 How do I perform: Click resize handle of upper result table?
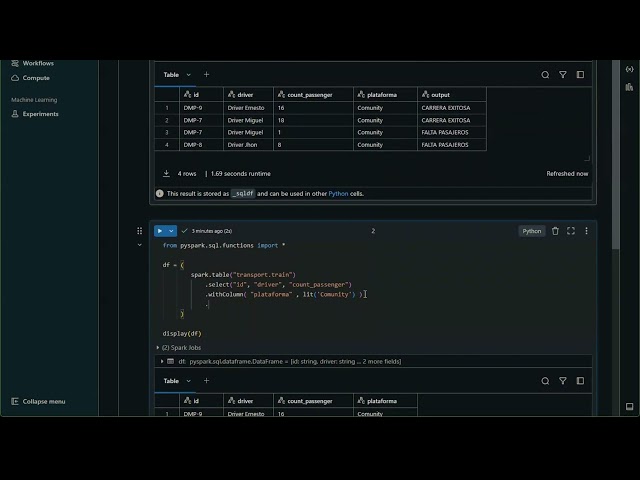pos(587,158)
